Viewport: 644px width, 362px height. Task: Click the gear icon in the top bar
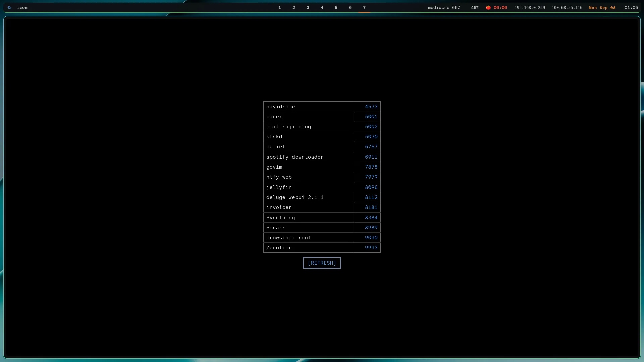coord(9,8)
